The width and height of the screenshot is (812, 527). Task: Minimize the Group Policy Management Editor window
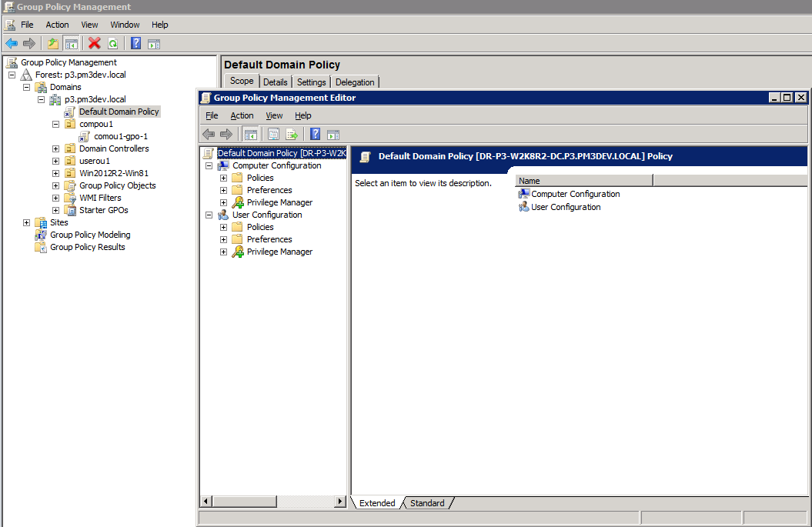(775, 98)
